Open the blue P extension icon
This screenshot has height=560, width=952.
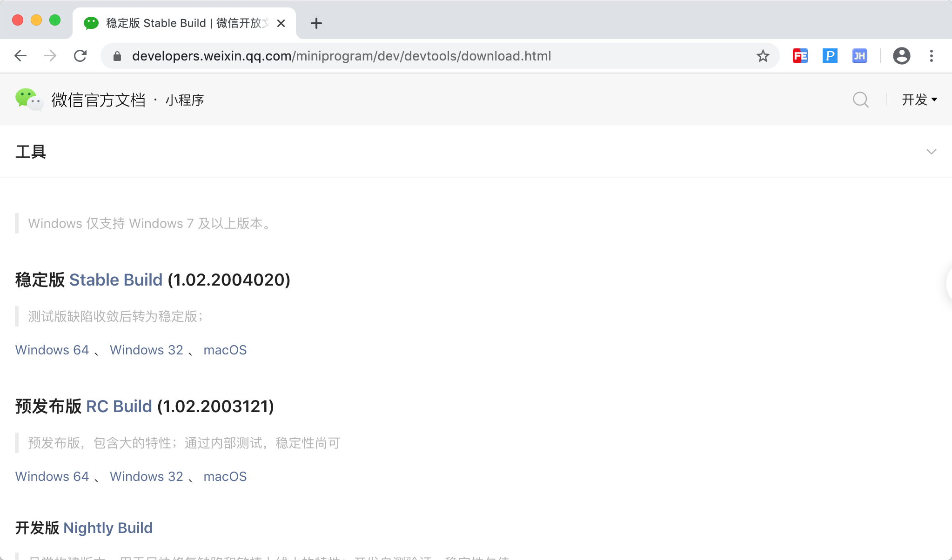(830, 56)
